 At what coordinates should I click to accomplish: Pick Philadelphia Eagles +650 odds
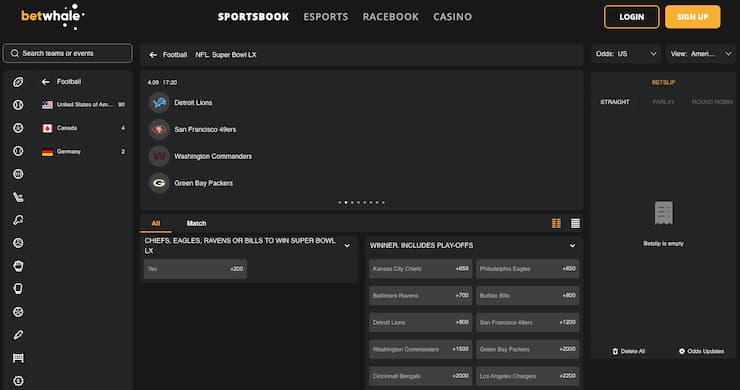click(x=528, y=269)
